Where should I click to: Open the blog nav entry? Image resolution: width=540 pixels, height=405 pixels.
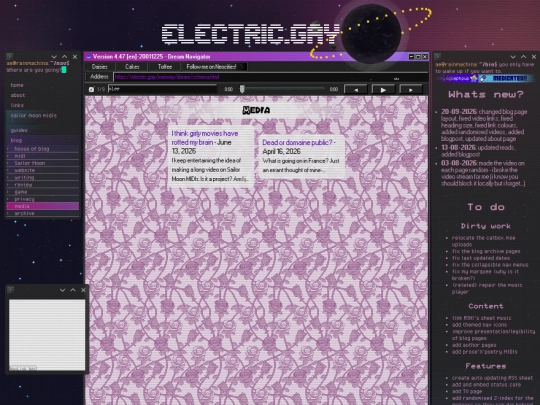tap(16, 140)
